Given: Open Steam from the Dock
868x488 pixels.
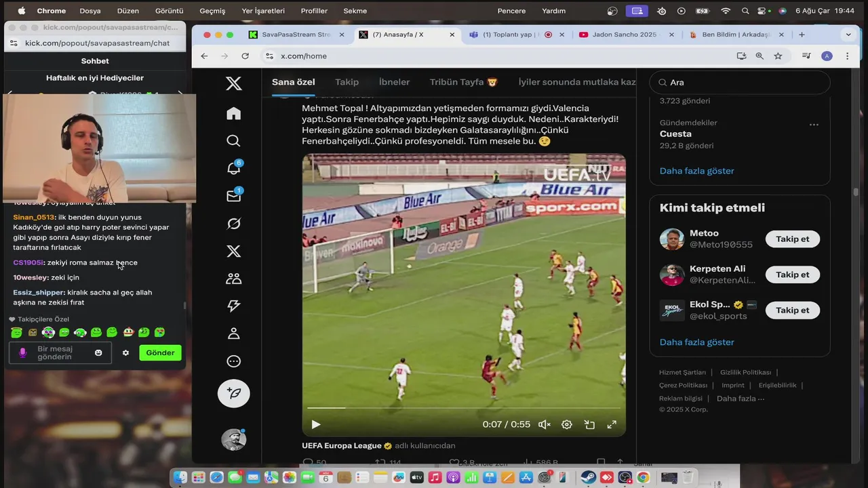Looking at the screenshot, I should [588, 478].
